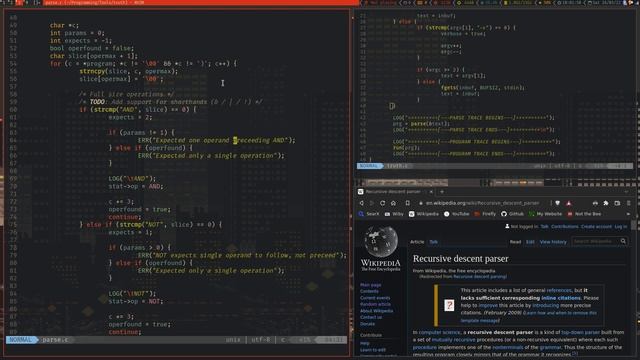Open the Github bookmark
This screenshot has height=360, width=640.
(x=512, y=214)
